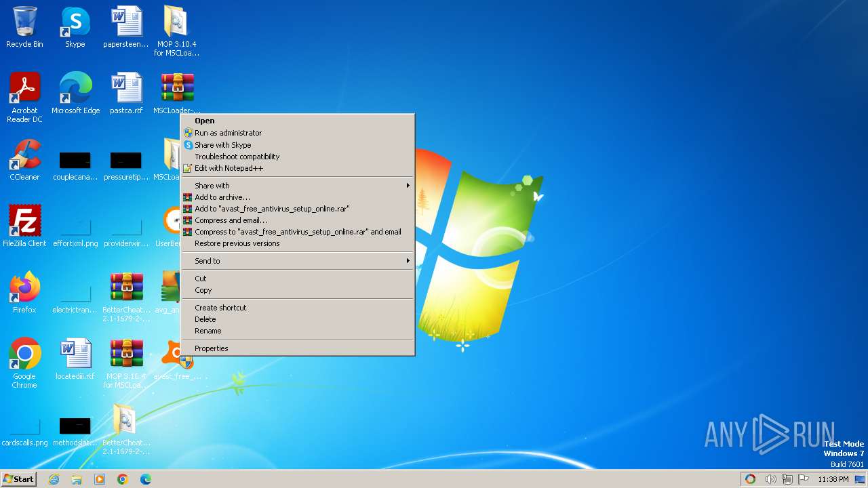Select the Microsoft Edge desktop shortcut
The height and width of the screenshot is (488, 868).
pos(75,94)
